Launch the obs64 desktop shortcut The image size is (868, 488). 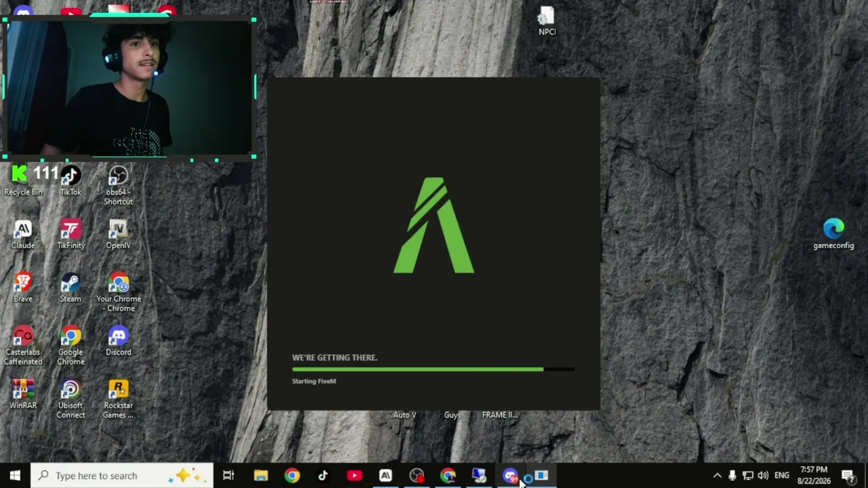pos(118,184)
